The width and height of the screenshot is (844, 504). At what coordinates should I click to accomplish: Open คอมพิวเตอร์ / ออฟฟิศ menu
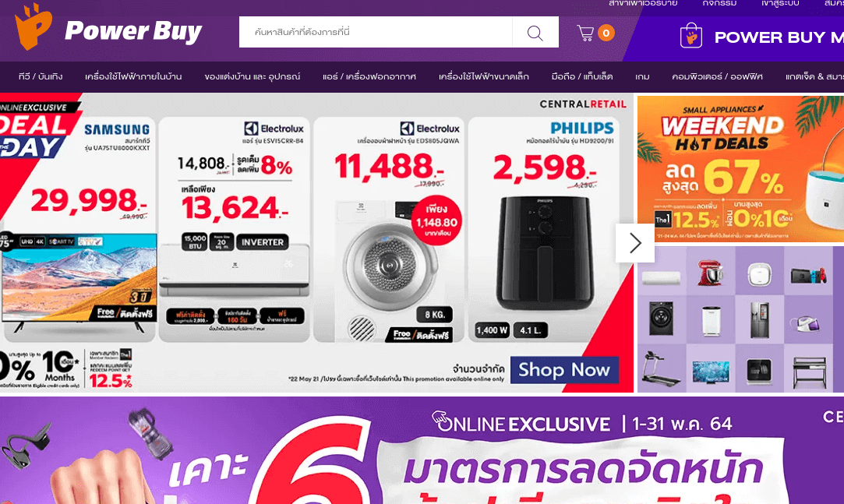[x=717, y=77]
